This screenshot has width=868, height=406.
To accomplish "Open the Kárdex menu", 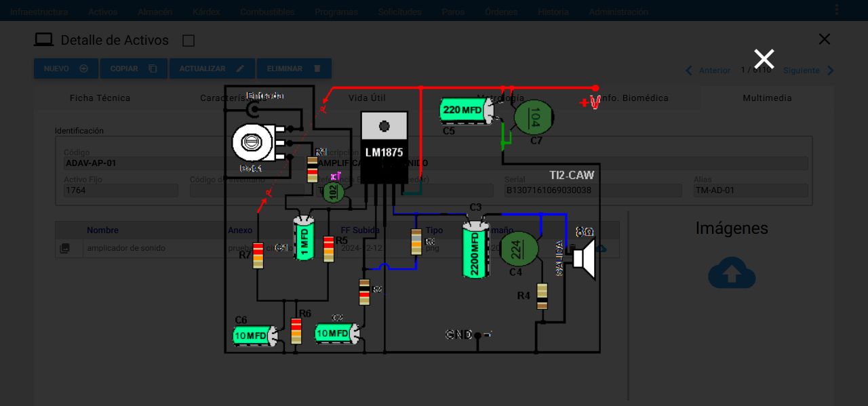I will [206, 12].
